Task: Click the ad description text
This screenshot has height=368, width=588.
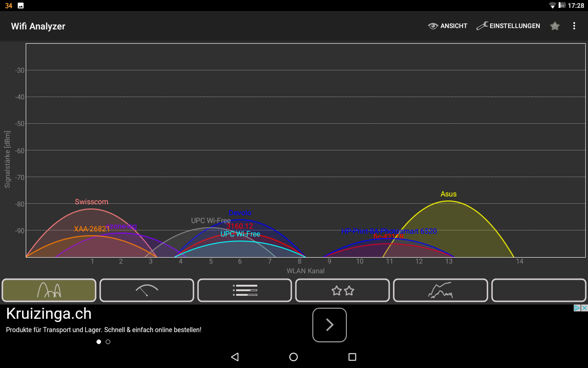Action: coord(103,330)
